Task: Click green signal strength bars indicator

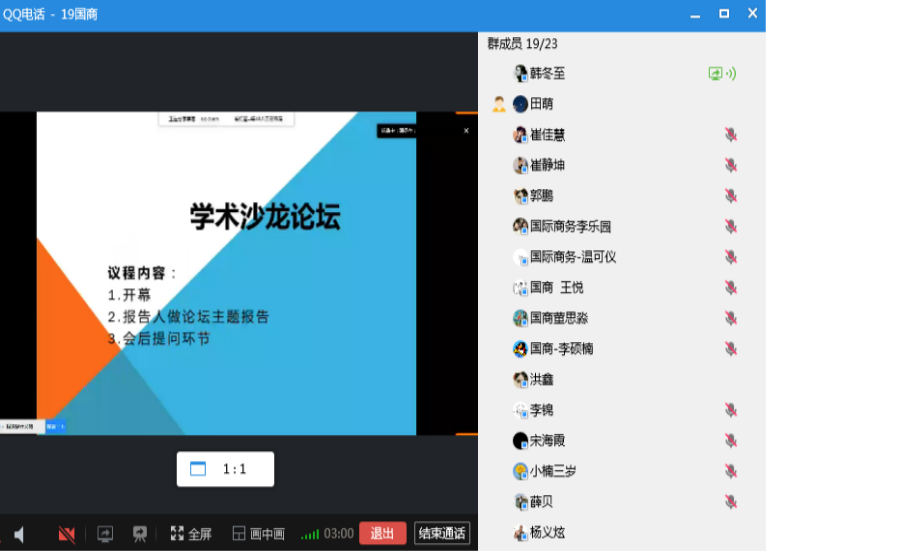Action: tap(310, 534)
